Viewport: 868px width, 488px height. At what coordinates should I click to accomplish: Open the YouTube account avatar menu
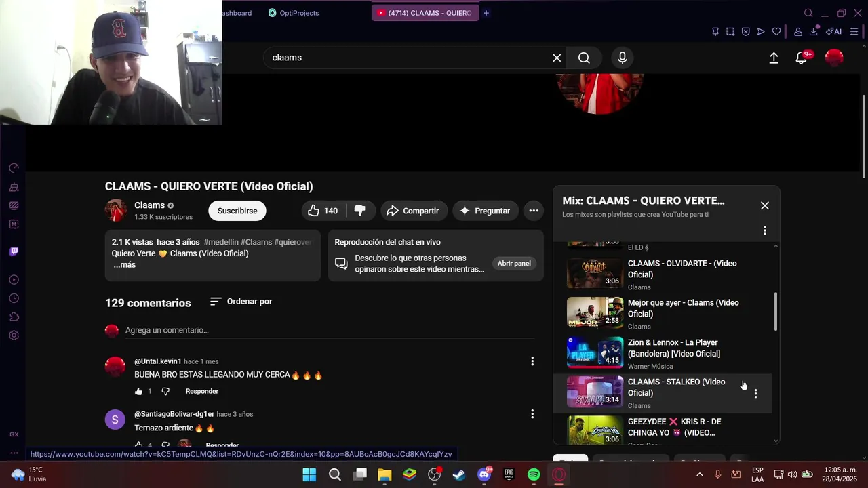coord(834,58)
